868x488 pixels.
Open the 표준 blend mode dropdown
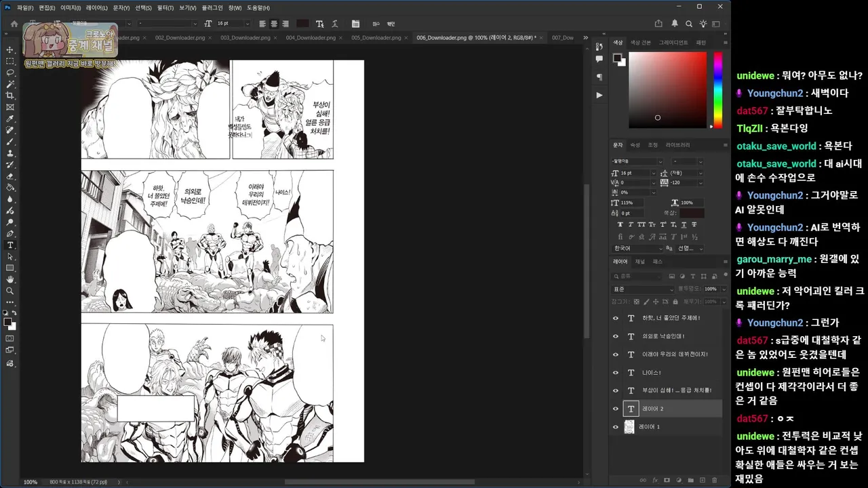[x=644, y=289]
